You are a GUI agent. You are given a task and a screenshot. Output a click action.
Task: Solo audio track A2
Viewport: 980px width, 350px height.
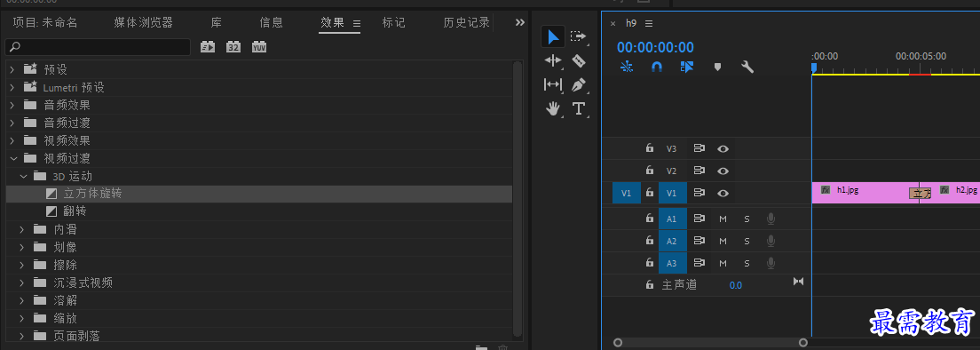[747, 242]
